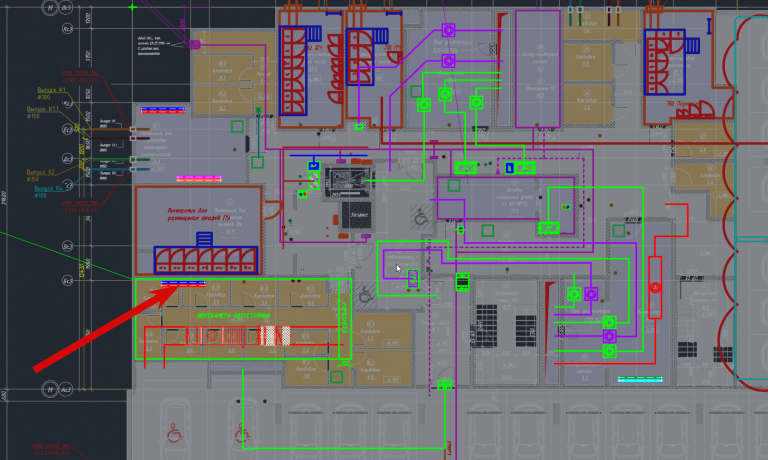Click the purple fan symbol beside the green one, lower right
The image size is (768, 460).
[x=591, y=294]
